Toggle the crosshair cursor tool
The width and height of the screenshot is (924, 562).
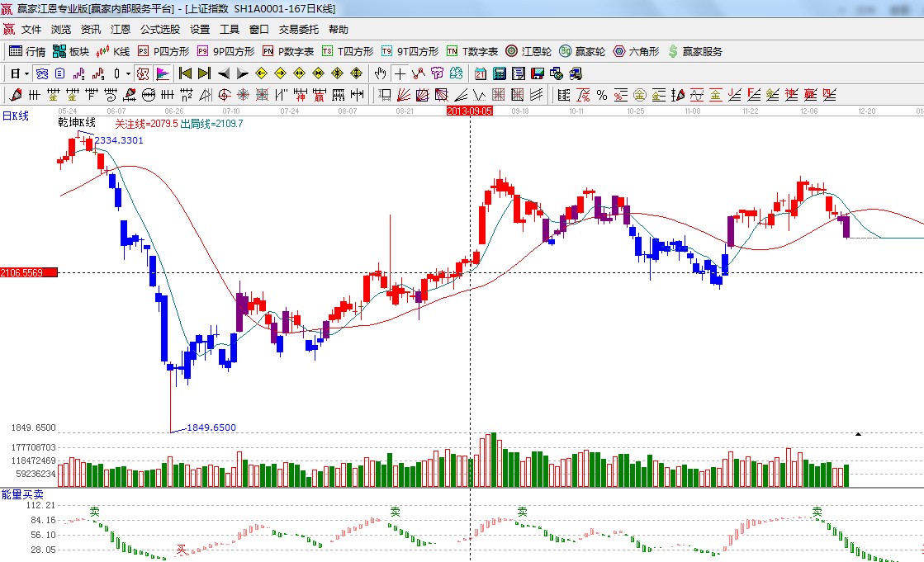[x=400, y=73]
